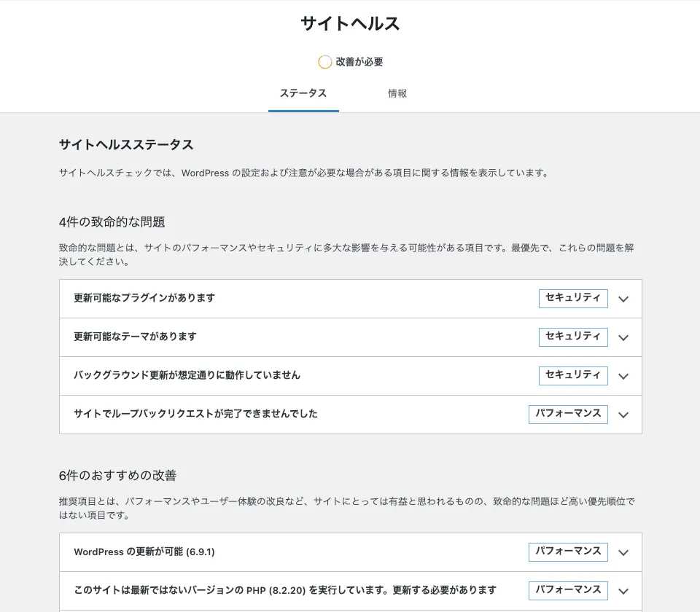700x612 pixels.
Task: Switch to the ステータス tab
Action: 303,94
